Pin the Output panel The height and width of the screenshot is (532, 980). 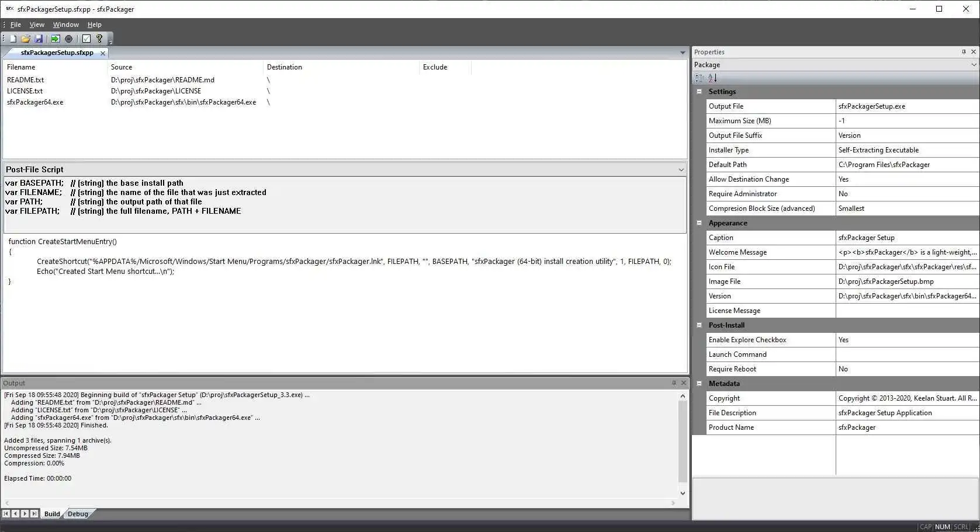pyautogui.click(x=674, y=383)
